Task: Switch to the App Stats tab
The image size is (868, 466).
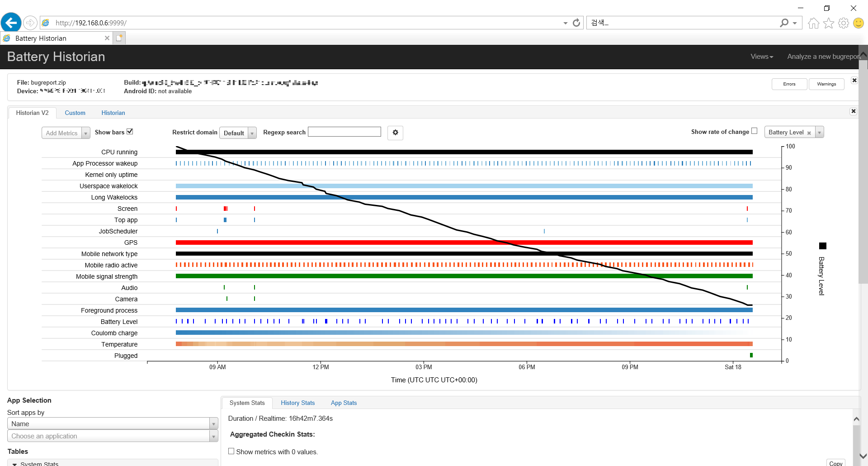Action: click(x=344, y=403)
